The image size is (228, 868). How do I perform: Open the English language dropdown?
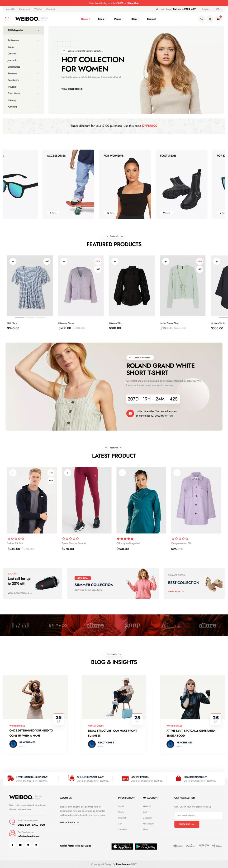206,9
